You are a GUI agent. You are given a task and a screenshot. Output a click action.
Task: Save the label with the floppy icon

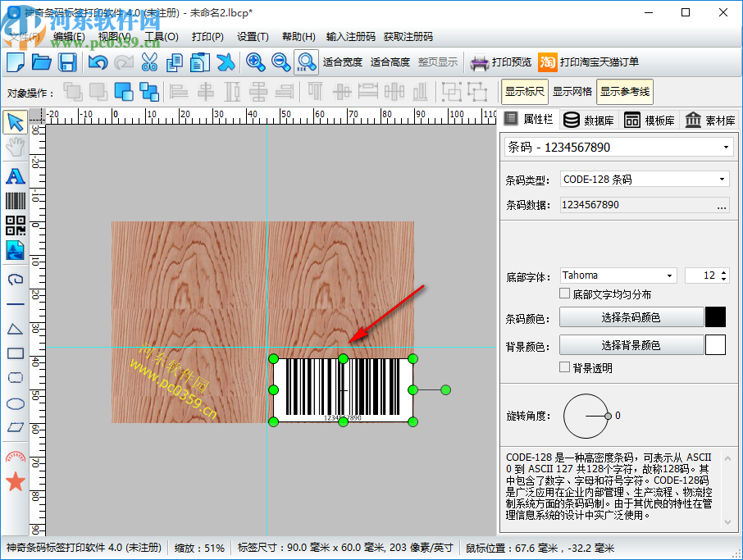point(67,62)
